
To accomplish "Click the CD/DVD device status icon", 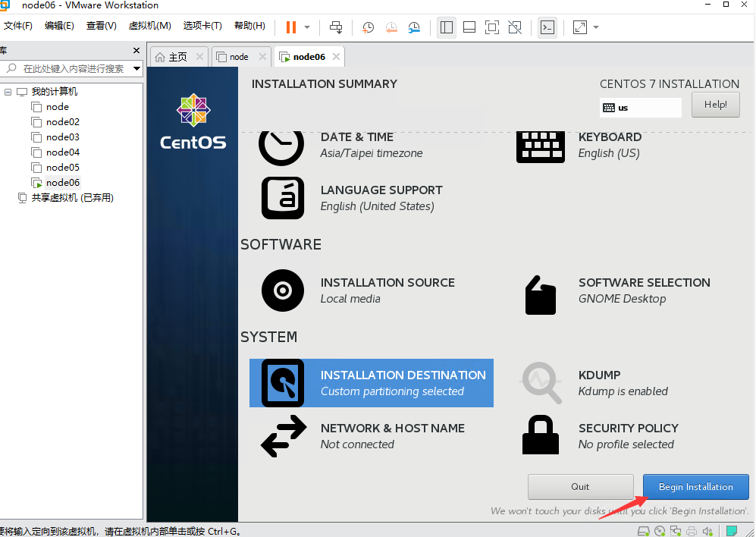I will tap(659, 531).
